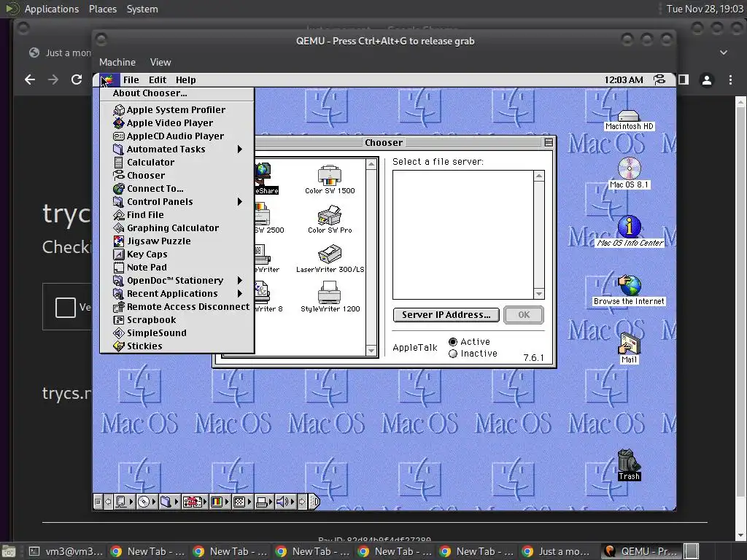
Task: Open Chrome profile avatar button
Action: click(x=707, y=80)
